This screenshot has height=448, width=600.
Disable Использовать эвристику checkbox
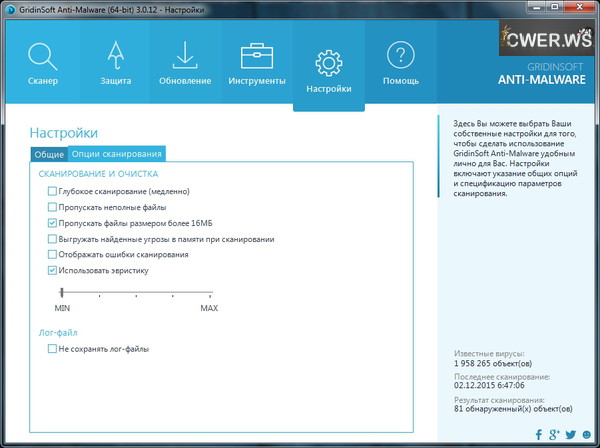52,270
